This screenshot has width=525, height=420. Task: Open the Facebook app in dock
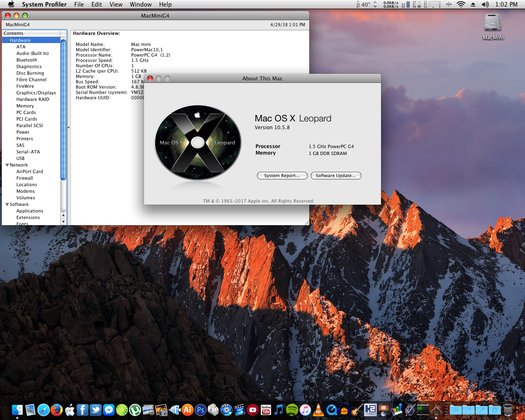tap(82, 410)
